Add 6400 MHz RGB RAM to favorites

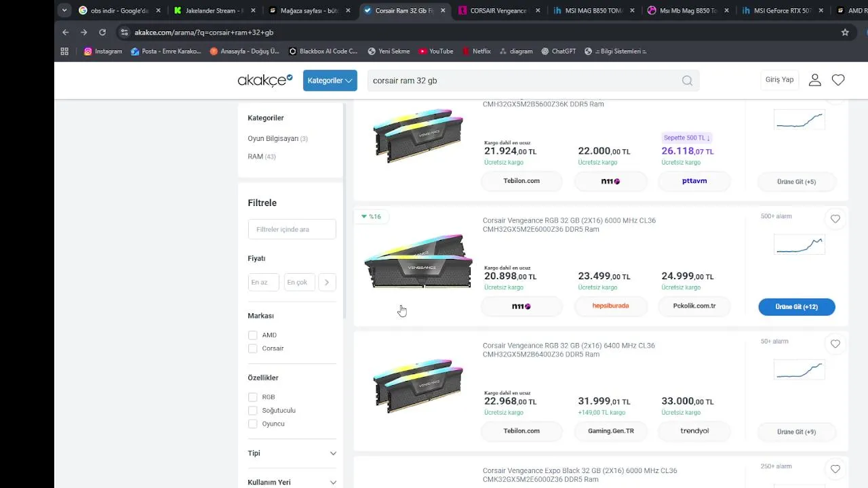[x=835, y=344]
